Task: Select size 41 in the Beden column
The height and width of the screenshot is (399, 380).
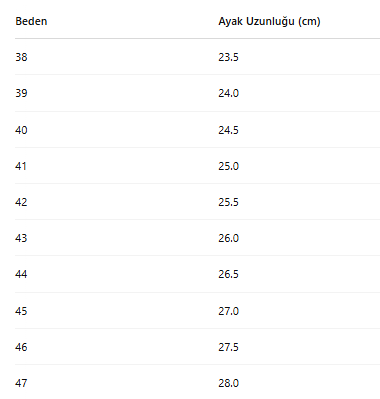Action: [21, 166]
